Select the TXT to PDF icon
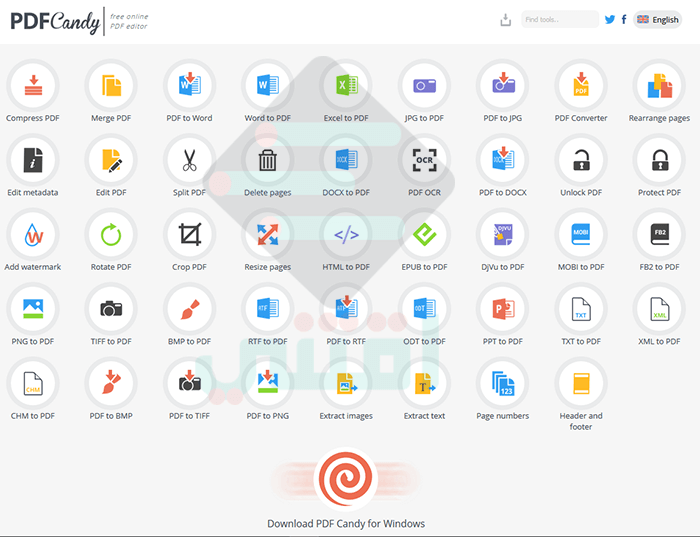 point(581,308)
